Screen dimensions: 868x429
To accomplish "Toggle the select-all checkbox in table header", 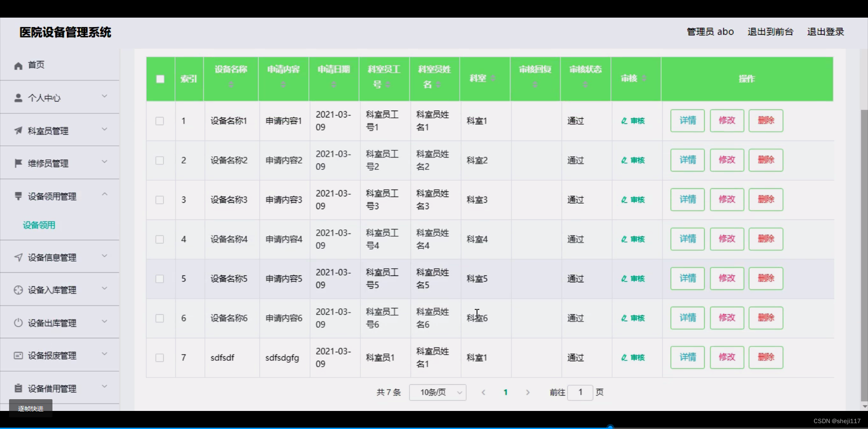I will click(160, 79).
